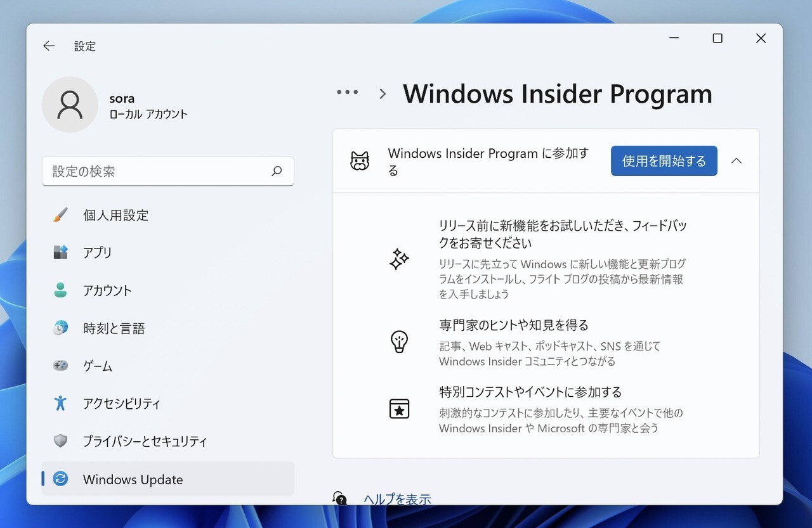Open the breadcrumb ellipsis menu
This screenshot has width=812, height=528.
[348, 93]
